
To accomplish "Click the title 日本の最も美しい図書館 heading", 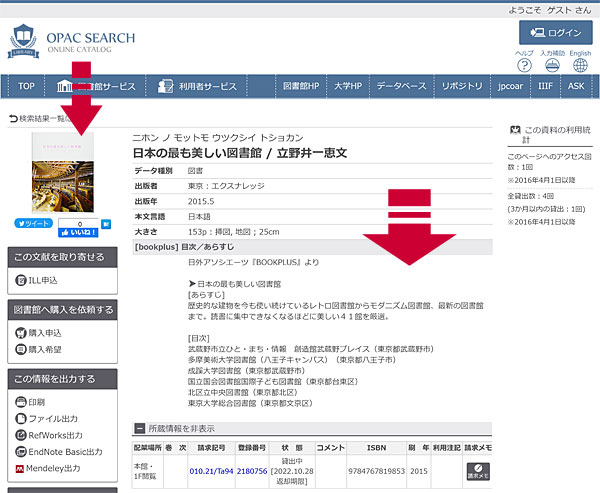I will click(x=240, y=153).
